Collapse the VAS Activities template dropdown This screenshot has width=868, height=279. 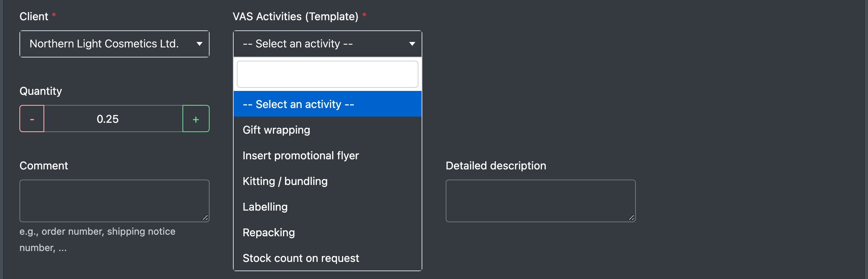click(x=328, y=44)
